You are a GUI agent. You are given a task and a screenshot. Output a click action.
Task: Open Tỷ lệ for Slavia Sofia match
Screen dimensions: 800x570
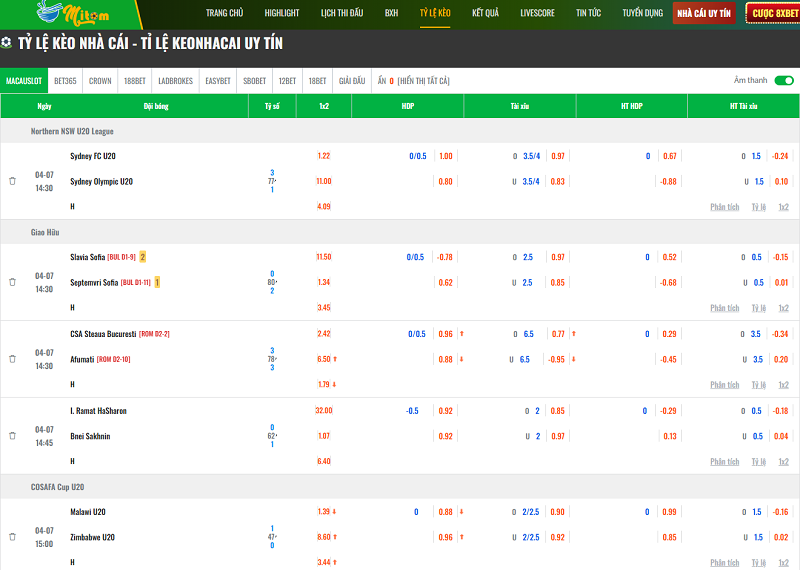pyautogui.click(x=759, y=308)
